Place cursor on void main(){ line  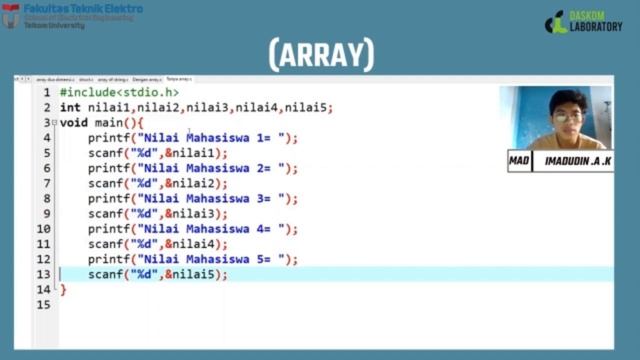pos(102,123)
